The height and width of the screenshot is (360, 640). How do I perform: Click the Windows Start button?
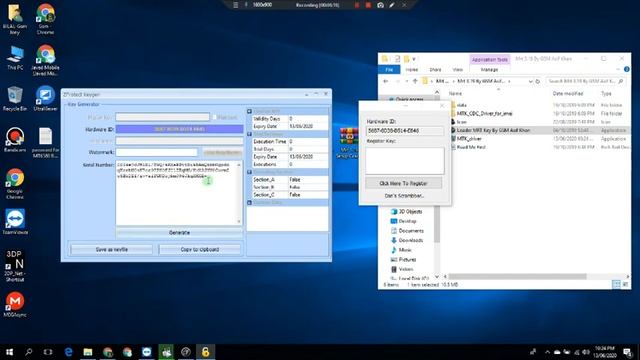[x=9, y=352]
